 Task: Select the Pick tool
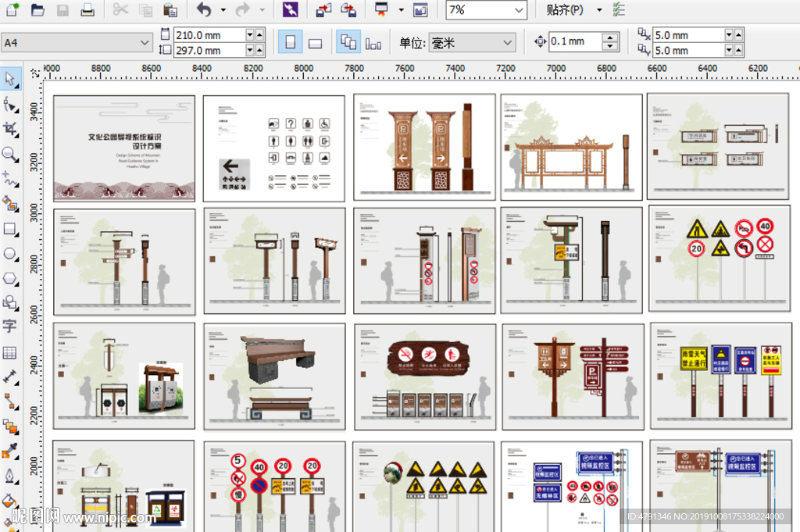pos(10,79)
